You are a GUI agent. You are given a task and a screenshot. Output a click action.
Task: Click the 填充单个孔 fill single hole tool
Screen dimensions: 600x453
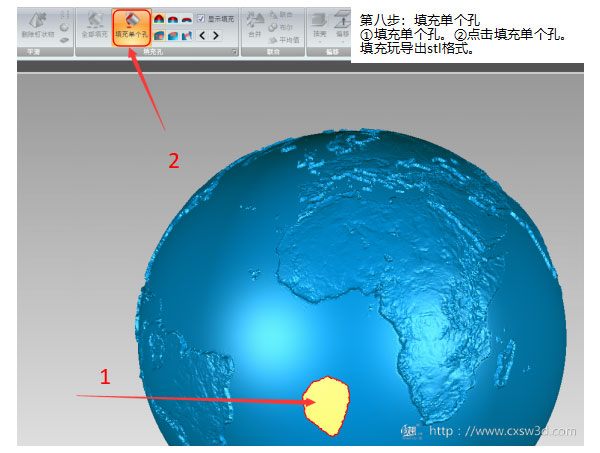click(131, 28)
